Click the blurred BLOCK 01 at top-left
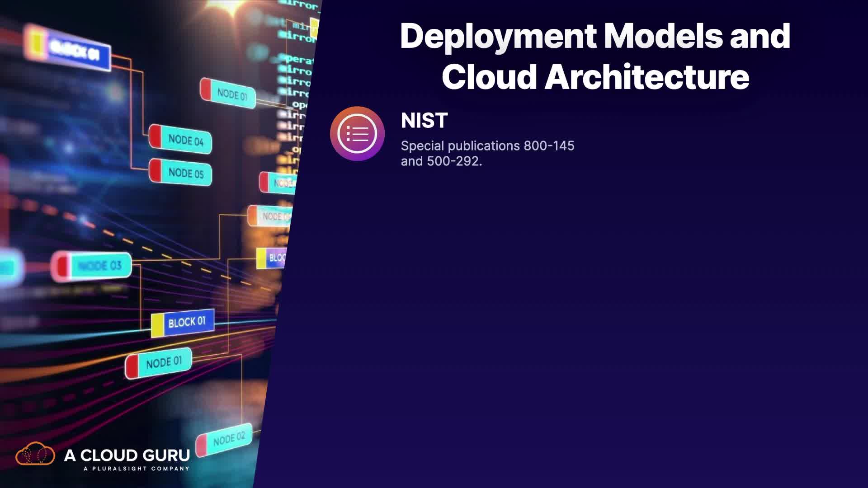The image size is (868, 488). (75, 50)
